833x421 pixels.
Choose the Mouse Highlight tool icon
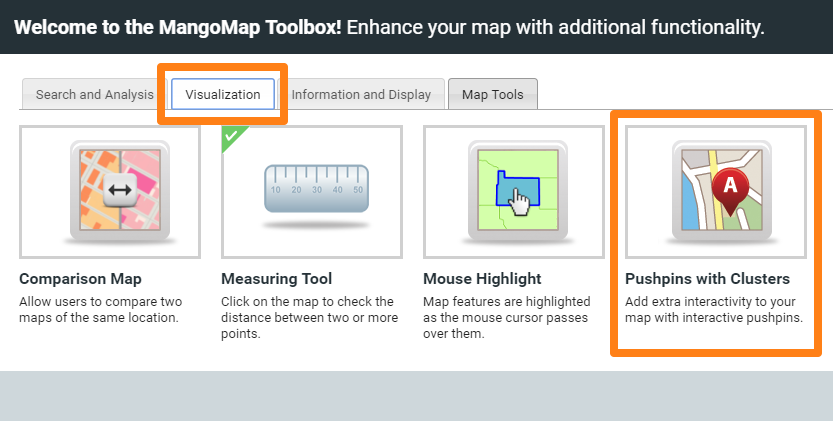518,190
